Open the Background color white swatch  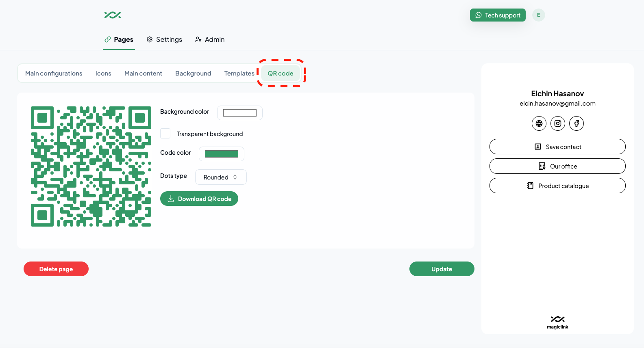click(x=240, y=113)
